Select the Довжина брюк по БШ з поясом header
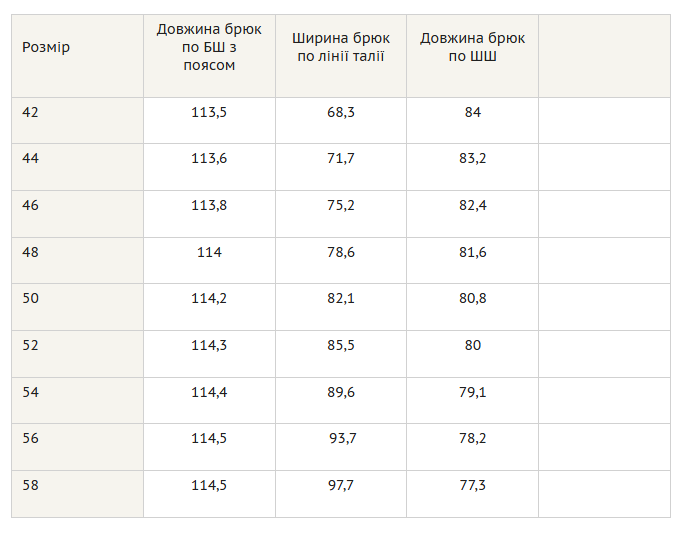Viewport: 688px width, 534px height. (209, 47)
